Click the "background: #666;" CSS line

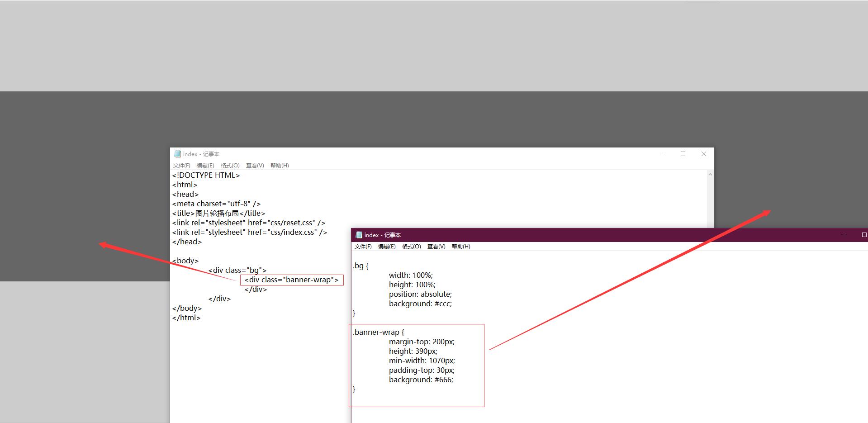[x=421, y=380]
